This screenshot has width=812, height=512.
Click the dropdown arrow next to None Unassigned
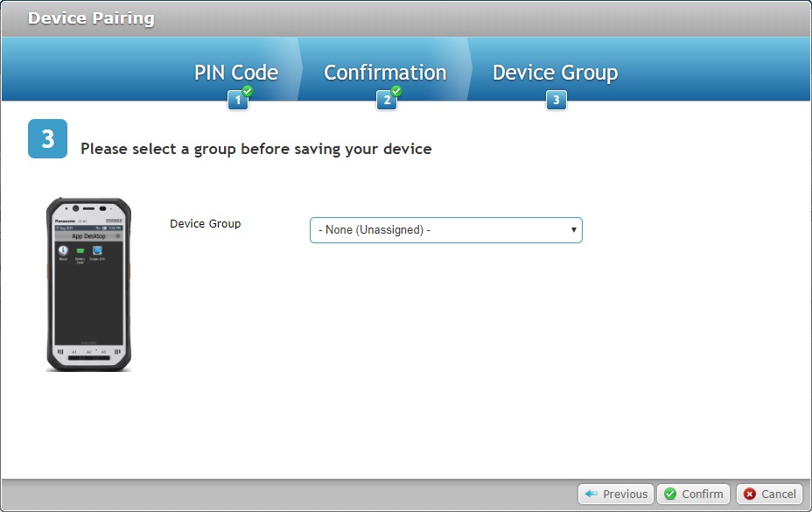(573, 229)
